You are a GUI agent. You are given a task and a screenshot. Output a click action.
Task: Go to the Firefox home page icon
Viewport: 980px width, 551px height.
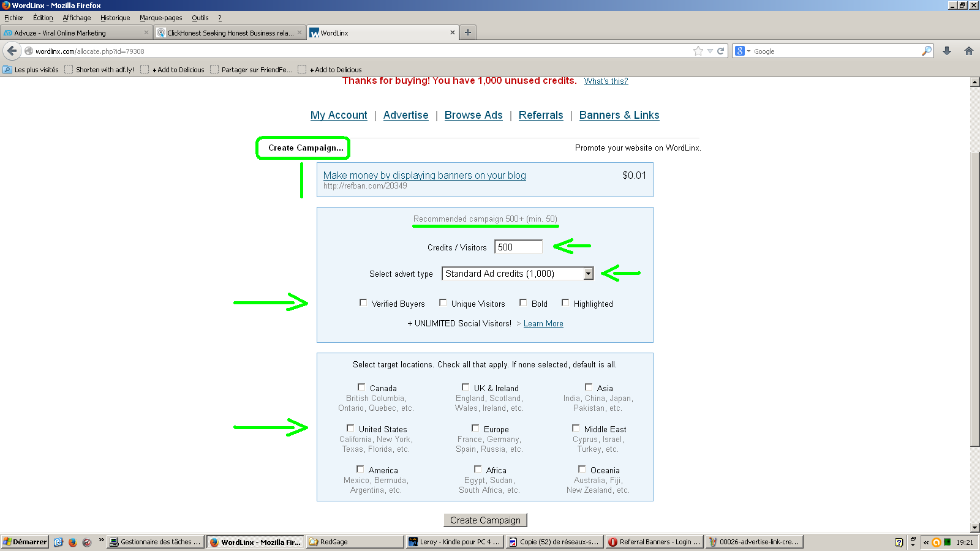[968, 51]
